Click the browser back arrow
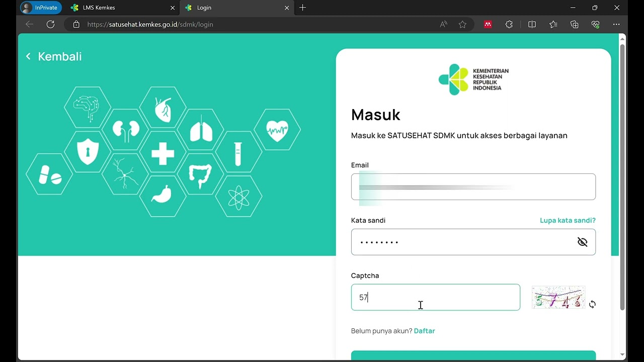Viewport: 644px width, 362px height. 29,24
